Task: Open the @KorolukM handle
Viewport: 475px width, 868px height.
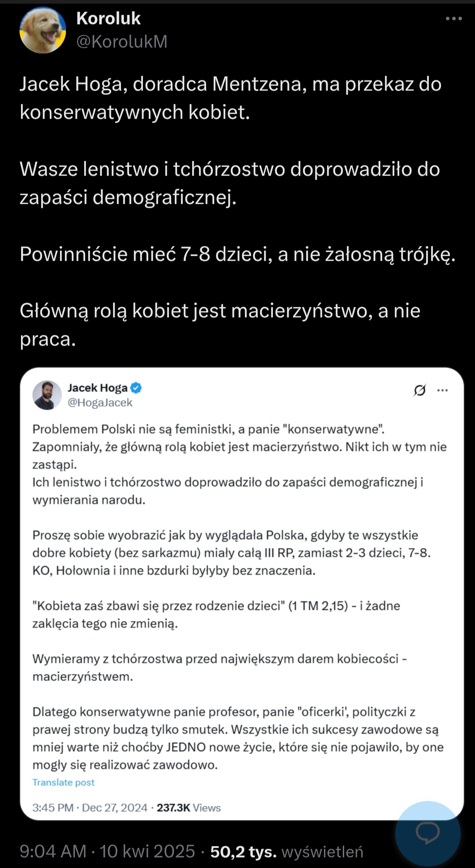Action: 122,42
